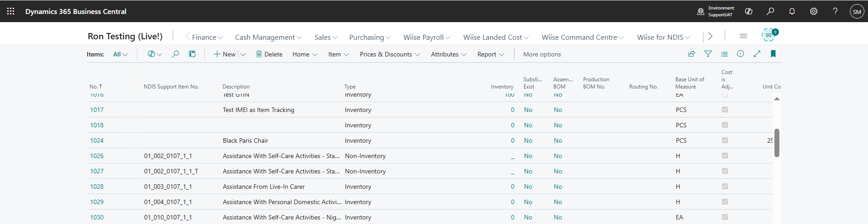Open the app launcher waffle icon
This screenshot has height=224, width=868.
pos(11,11)
